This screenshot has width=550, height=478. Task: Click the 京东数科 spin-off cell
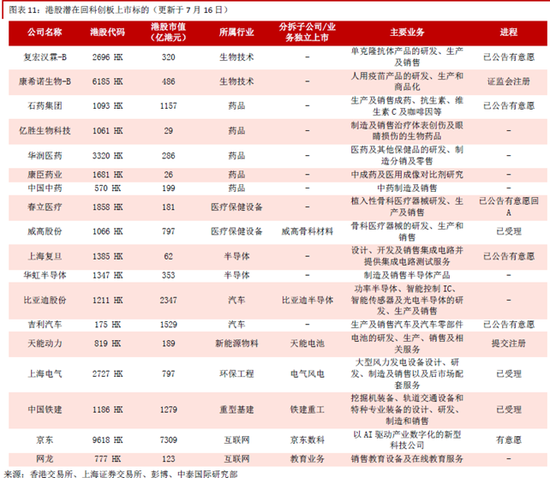[x=307, y=440]
